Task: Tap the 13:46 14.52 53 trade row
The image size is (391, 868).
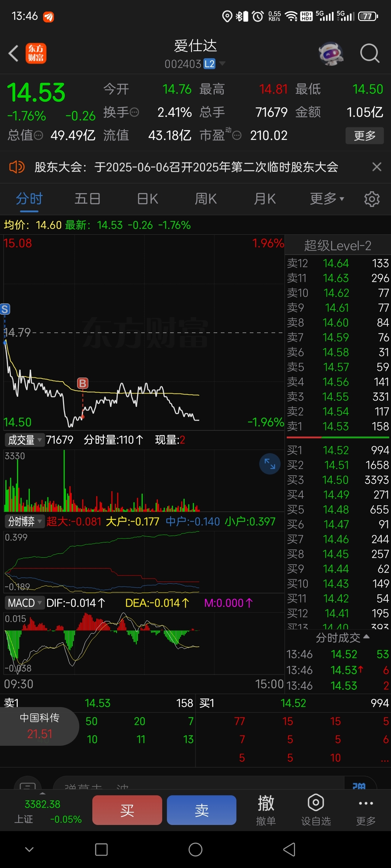Action: 338,654
